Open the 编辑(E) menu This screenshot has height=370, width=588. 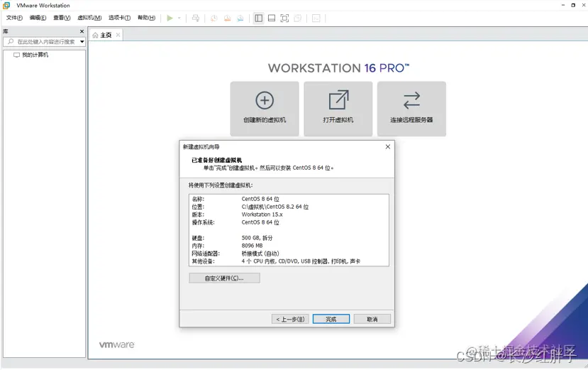[x=38, y=18]
